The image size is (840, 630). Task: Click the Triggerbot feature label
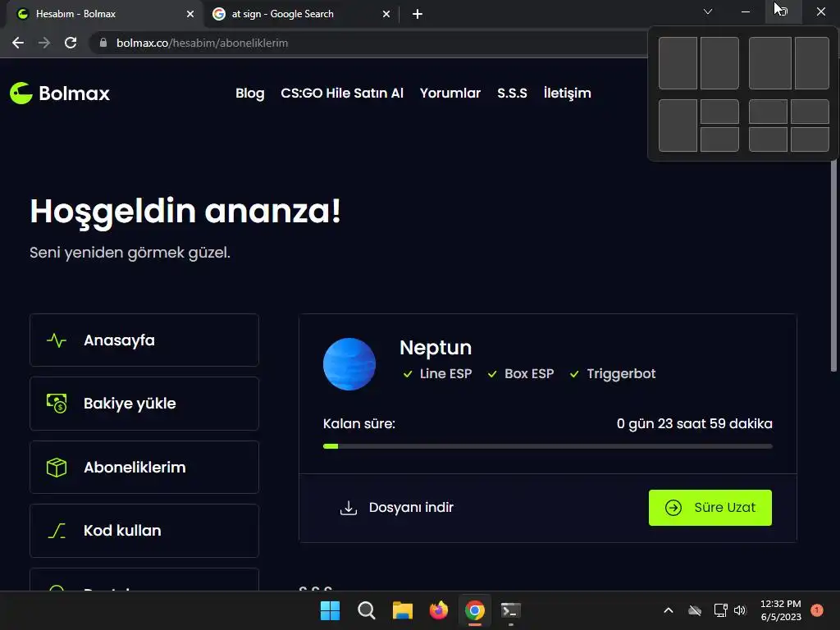(621, 373)
